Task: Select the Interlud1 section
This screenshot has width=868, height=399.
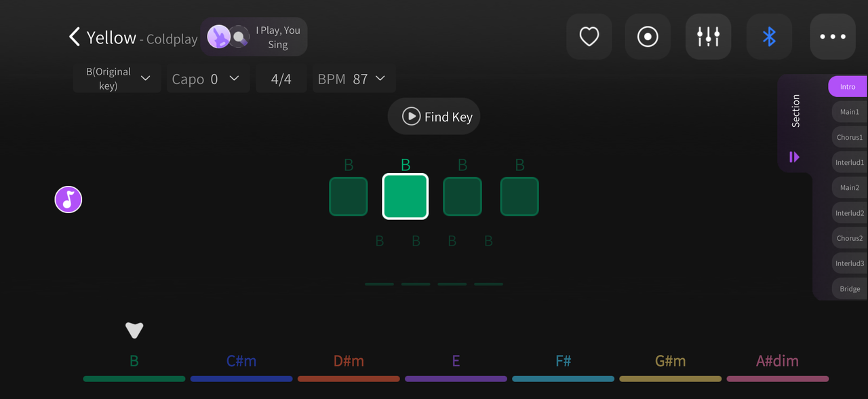Action: click(x=850, y=163)
